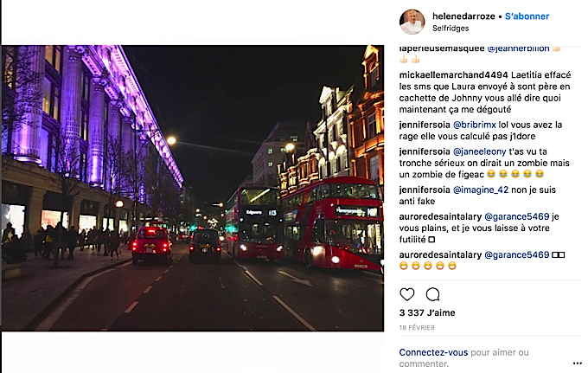Open commenter mickaellemarchand4494's profile
Viewport: 588px width, 373px height.
pyautogui.click(x=453, y=74)
